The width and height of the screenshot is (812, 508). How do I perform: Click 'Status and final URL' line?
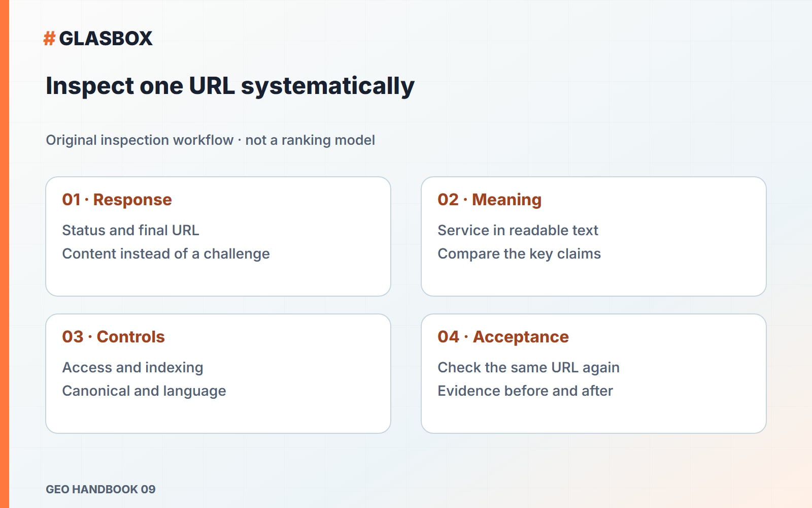point(130,230)
